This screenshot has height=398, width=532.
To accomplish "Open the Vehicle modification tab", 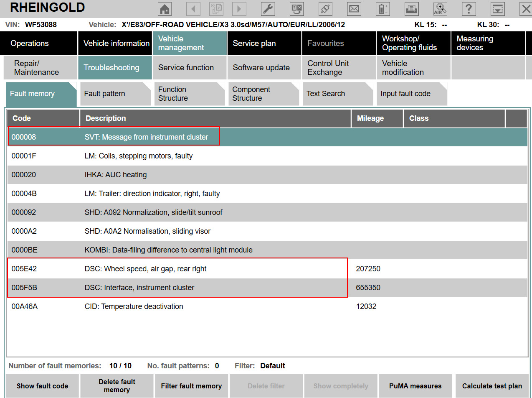I will 413,68.
